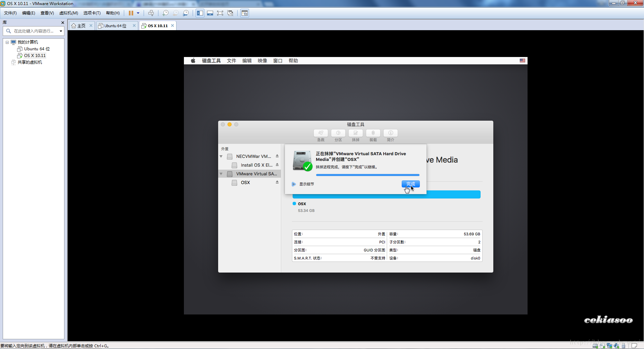Click the 抹掉 erase toolbar icon
This screenshot has height=349, width=644.
point(356,133)
